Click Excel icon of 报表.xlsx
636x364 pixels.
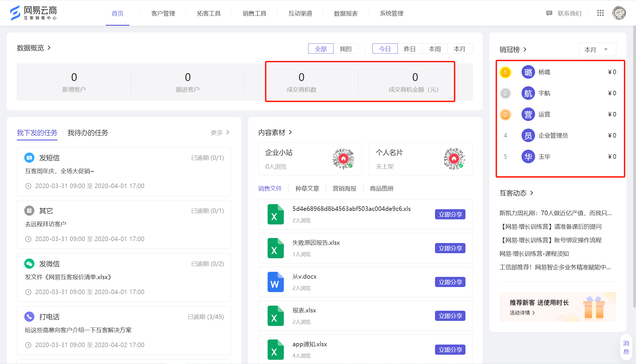pyautogui.click(x=275, y=316)
